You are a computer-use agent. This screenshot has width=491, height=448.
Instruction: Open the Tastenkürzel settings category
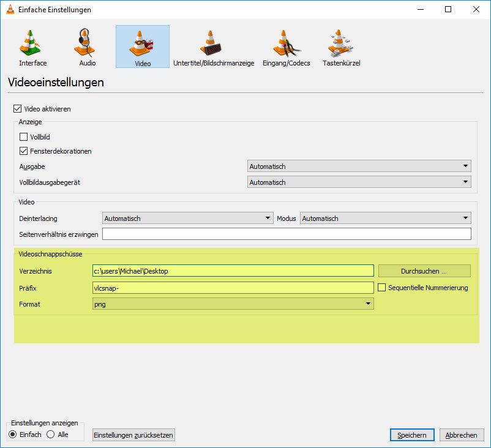[x=342, y=47]
